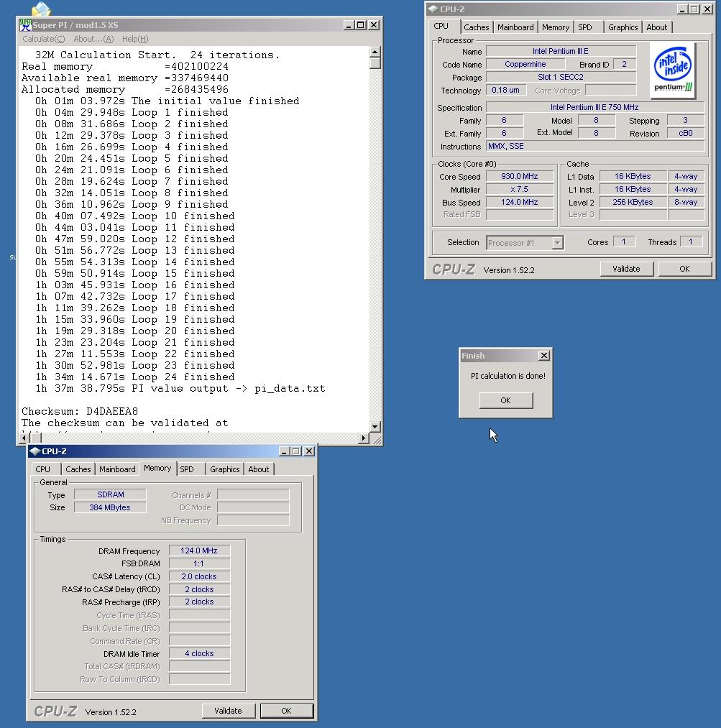
Task: Click the Package value 'Slot 1 SECC2'
Action: [x=561, y=77]
